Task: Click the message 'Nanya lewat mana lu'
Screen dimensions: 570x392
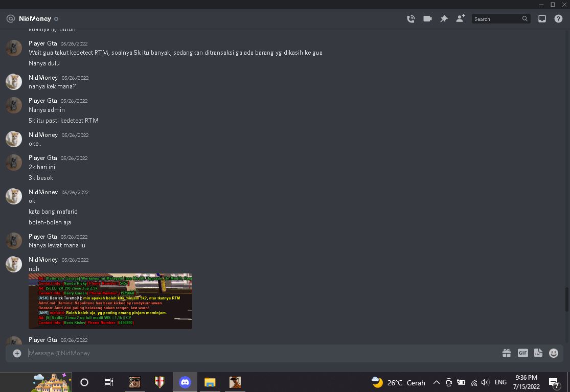Action: tap(57, 246)
